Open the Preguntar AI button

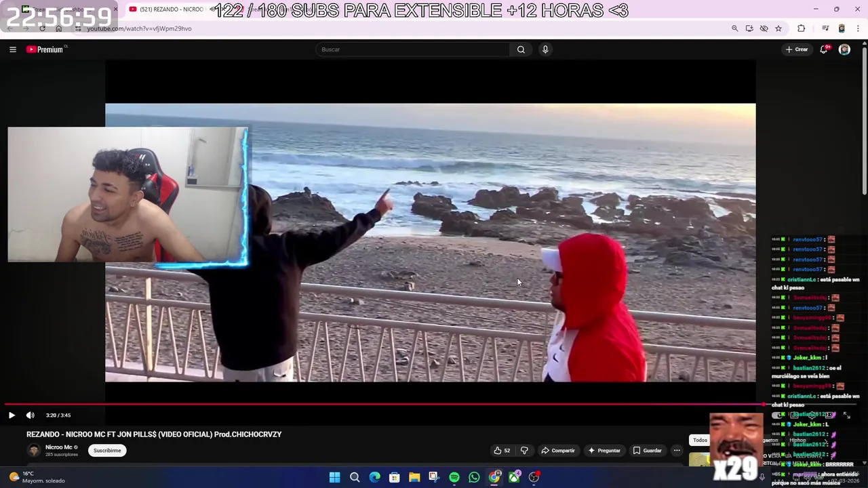pos(604,451)
